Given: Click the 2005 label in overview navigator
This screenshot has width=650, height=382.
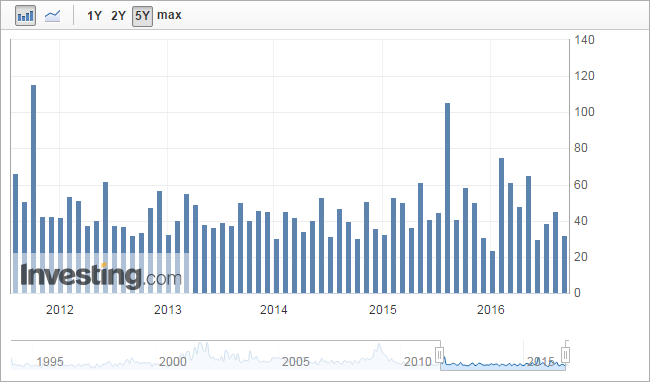Looking at the screenshot, I should tap(296, 362).
